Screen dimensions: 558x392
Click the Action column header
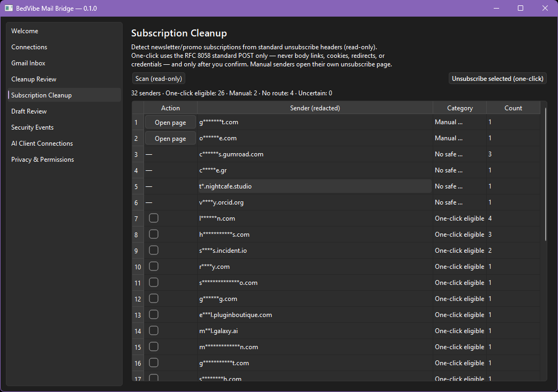coord(170,108)
